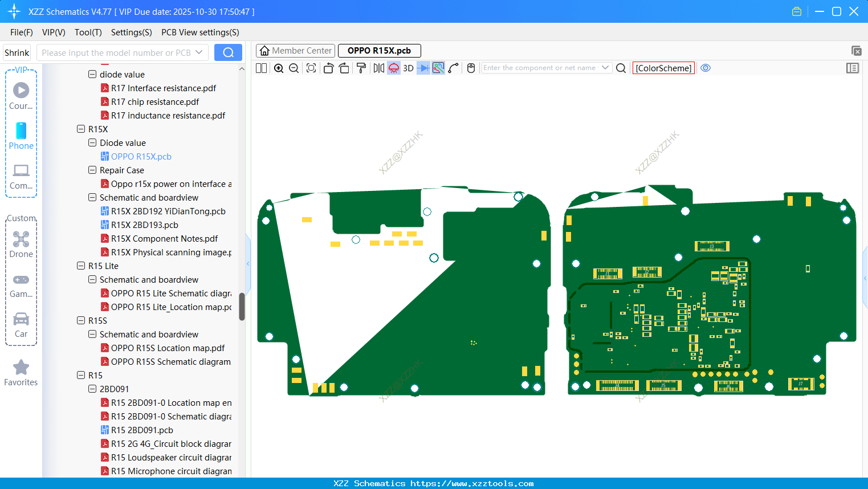868x489 pixels.
Task: Toggle the right side panel layout
Action: point(853,68)
